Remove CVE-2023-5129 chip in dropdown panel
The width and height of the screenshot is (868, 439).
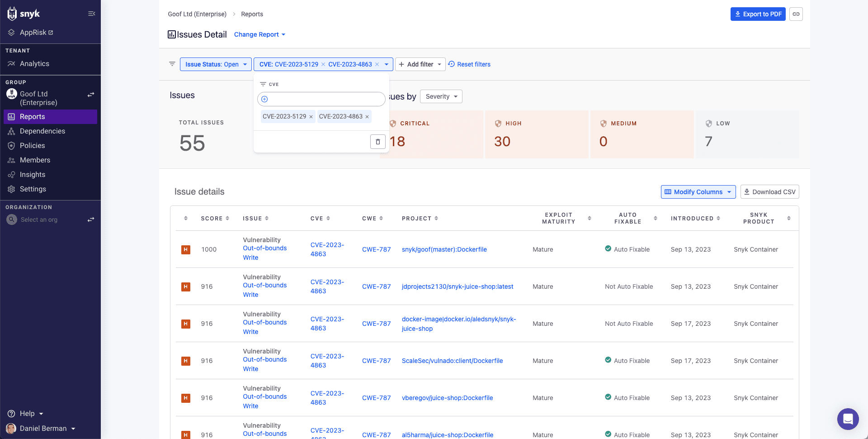click(311, 117)
